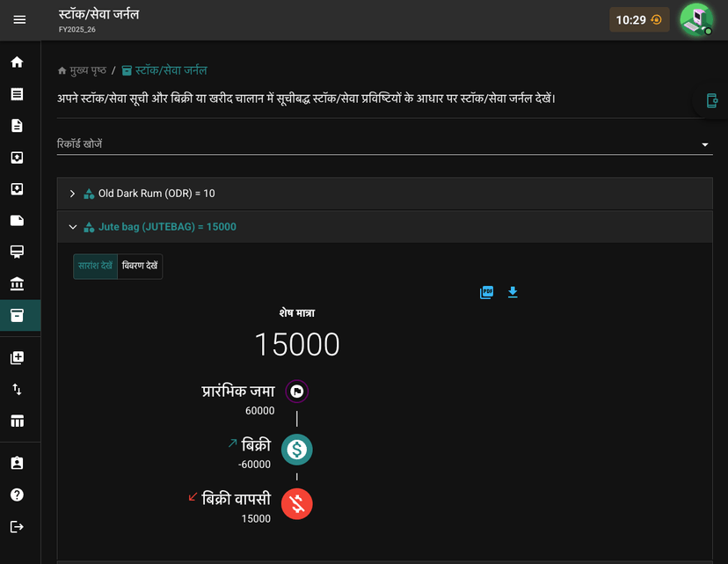The height and width of the screenshot is (564, 728).
Task: Click the teal sales dollar icon
Action: click(296, 450)
